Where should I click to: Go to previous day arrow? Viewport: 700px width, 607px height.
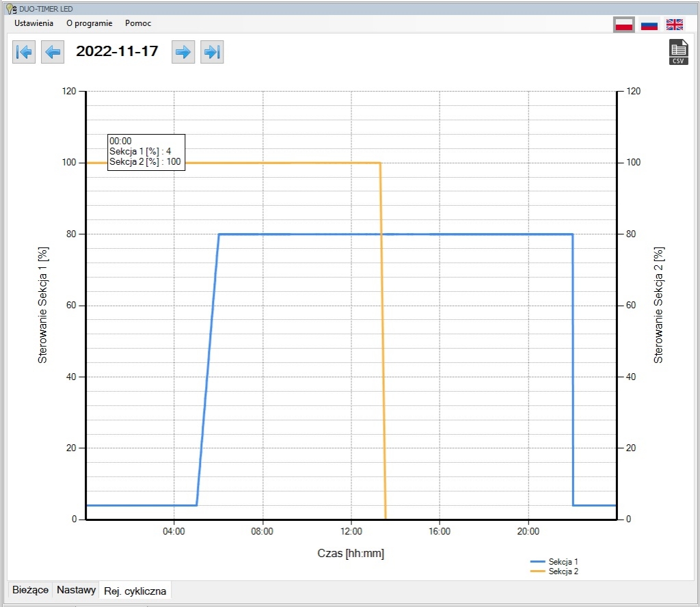coord(53,52)
